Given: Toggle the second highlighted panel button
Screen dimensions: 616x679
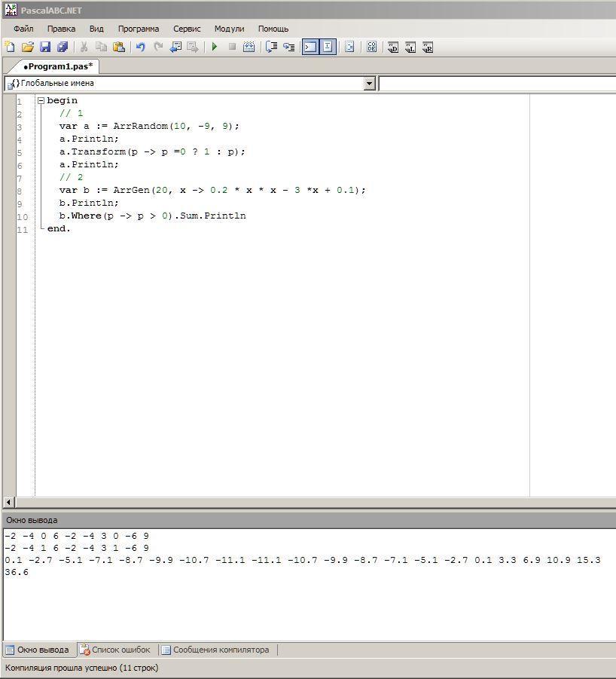Looking at the screenshot, I should pyautogui.click(x=328, y=47).
